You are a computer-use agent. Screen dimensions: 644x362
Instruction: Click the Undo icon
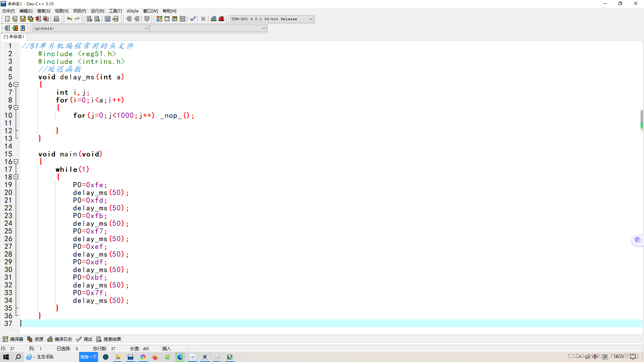coord(69,18)
